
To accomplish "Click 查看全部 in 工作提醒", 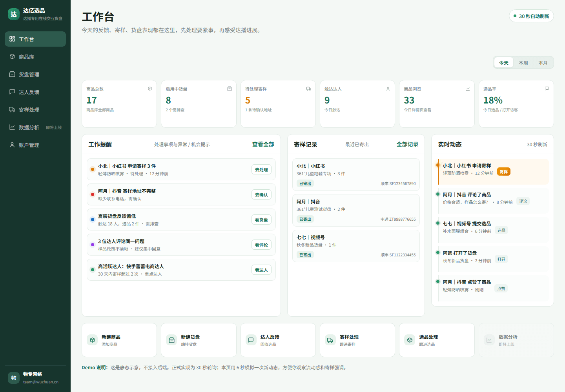I will (263, 144).
